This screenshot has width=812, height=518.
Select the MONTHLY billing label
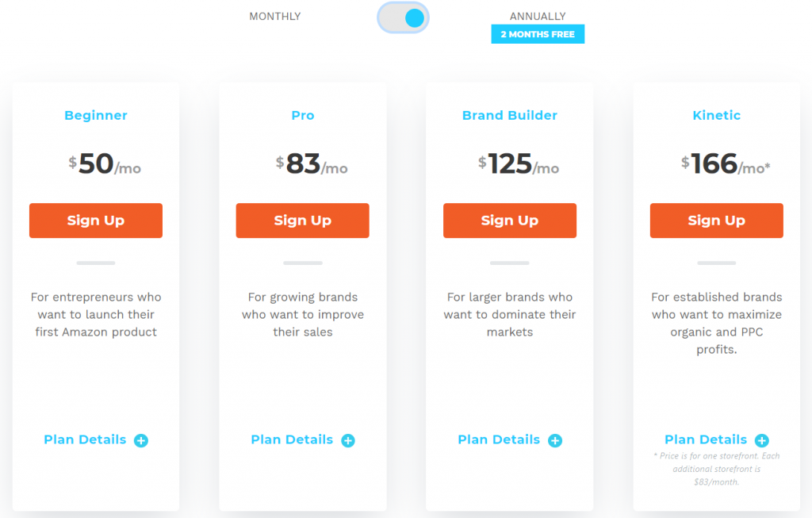[275, 17]
